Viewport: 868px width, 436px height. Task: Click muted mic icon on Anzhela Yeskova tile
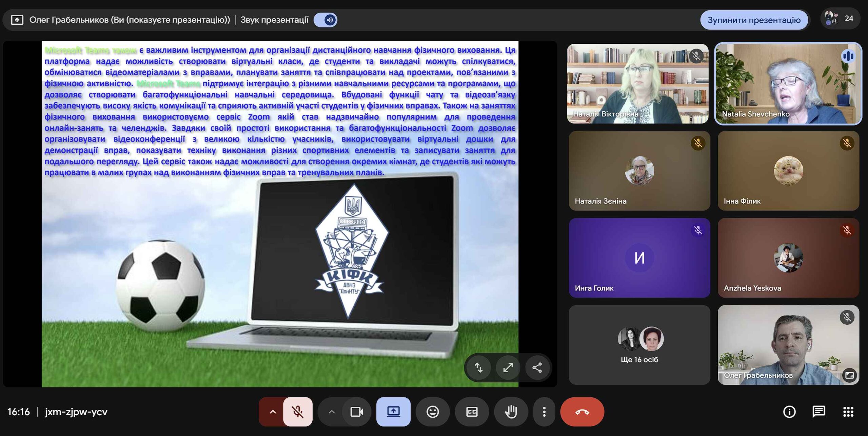pyautogui.click(x=847, y=230)
